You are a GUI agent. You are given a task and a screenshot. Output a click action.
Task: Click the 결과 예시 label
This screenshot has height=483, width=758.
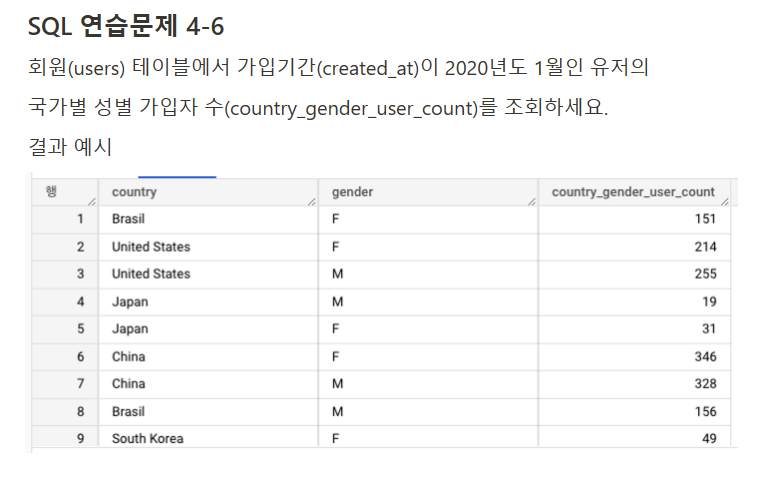tap(70, 147)
